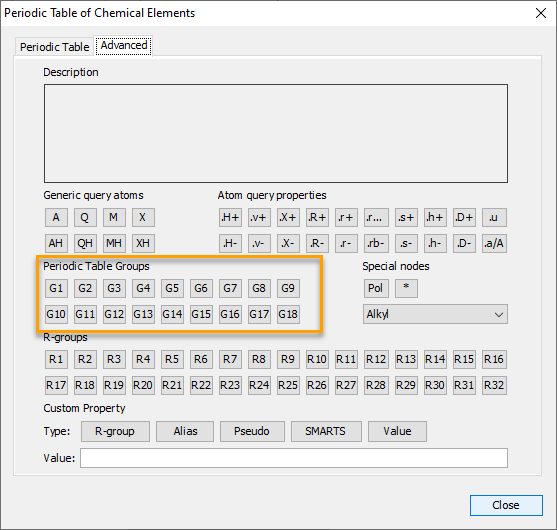The height and width of the screenshot is (530, 557).
Task: Select the X generic query atom
Action: tap(143, 217)
